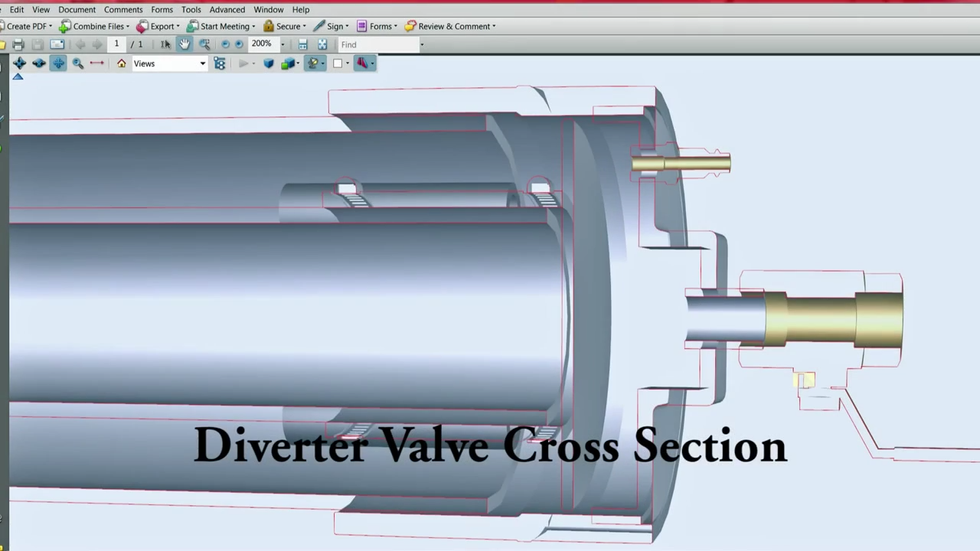Screen dimensions: 980x551
Task: Click the background color swatch
Action: click(x=338, y=64)
